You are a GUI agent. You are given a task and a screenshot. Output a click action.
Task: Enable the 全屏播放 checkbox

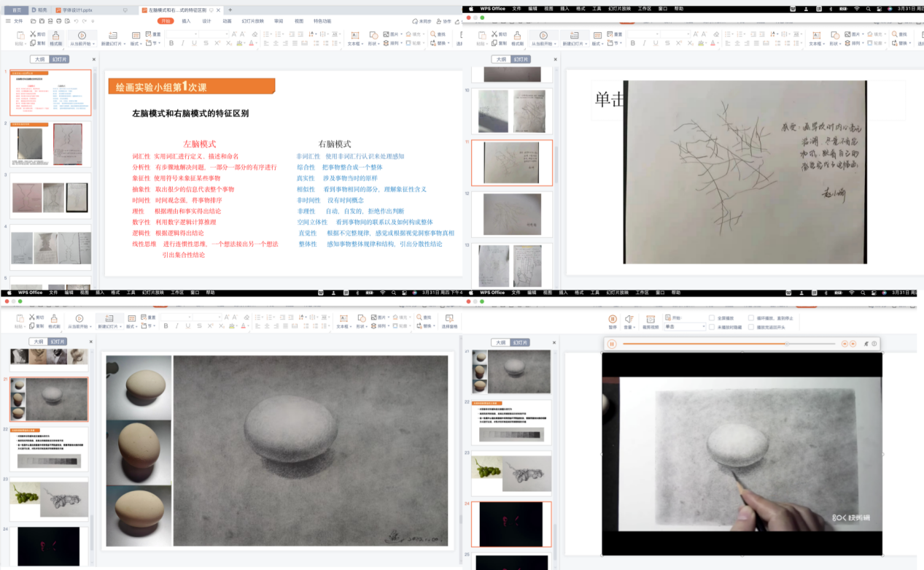click(x=713, y=318)
